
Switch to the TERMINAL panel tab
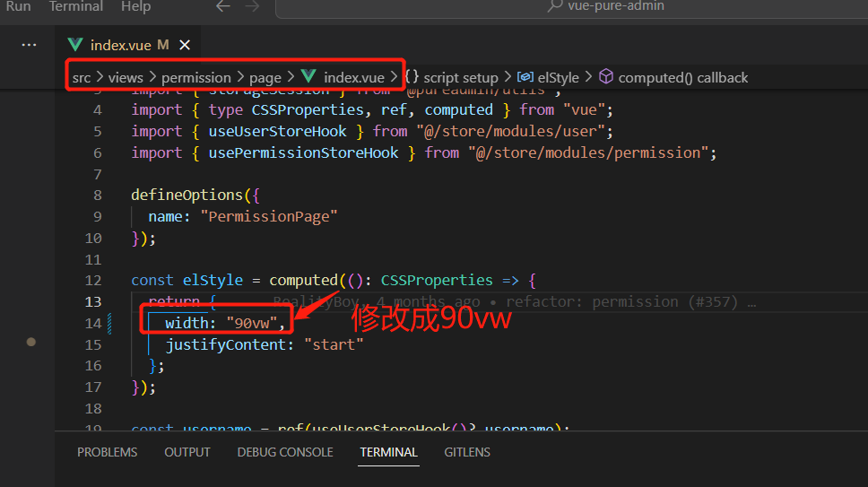388,452
